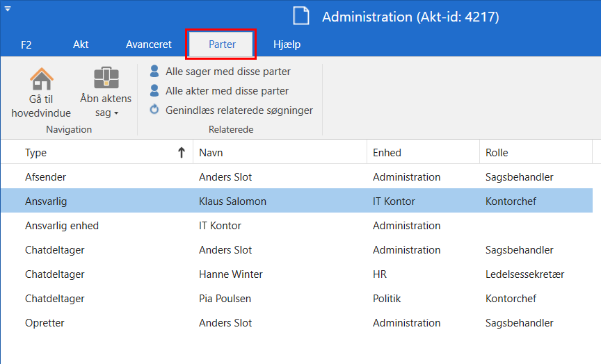Click the Gå til hovedvindue house icon

click(x=42, y=78)
